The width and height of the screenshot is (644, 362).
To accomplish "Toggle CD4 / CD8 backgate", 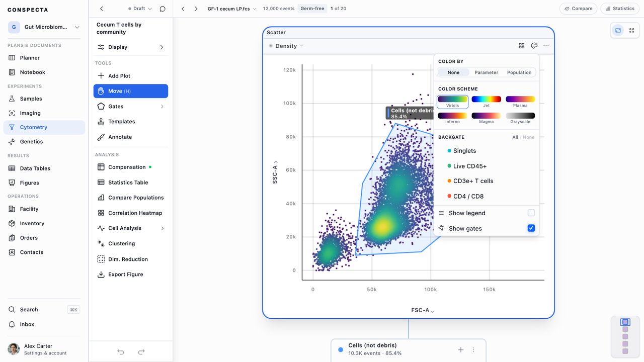I will pyautogui.click(x=487, y=197).
